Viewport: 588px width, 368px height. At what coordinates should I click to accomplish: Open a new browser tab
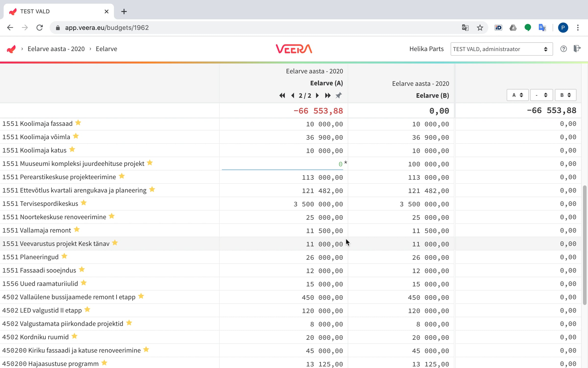pyautogui.click(x=124, y=12)
